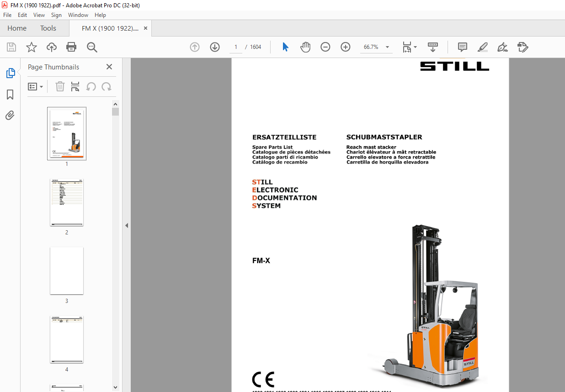Click the thumbnails panel scrollbar down arrow

115,387
